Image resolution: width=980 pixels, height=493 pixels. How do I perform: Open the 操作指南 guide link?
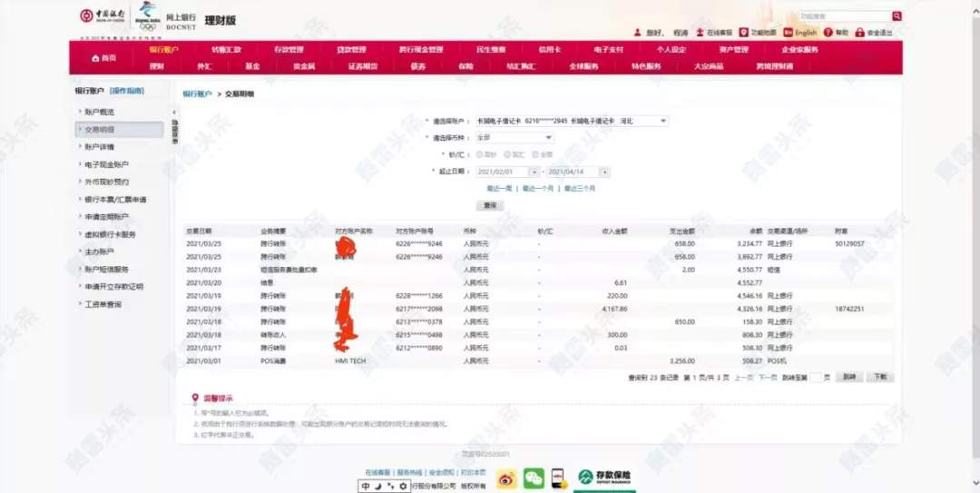pos(127,91)
